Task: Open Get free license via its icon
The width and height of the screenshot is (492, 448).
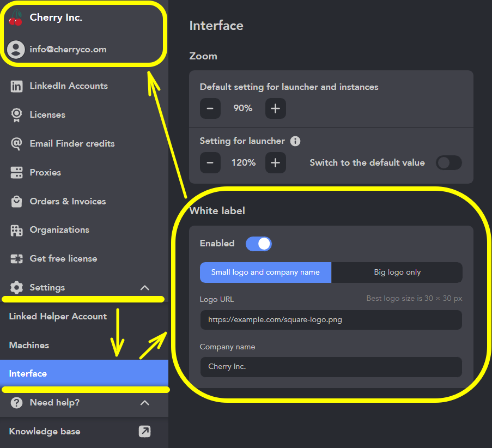Action: pyautogui.click(x=16, y=258)
